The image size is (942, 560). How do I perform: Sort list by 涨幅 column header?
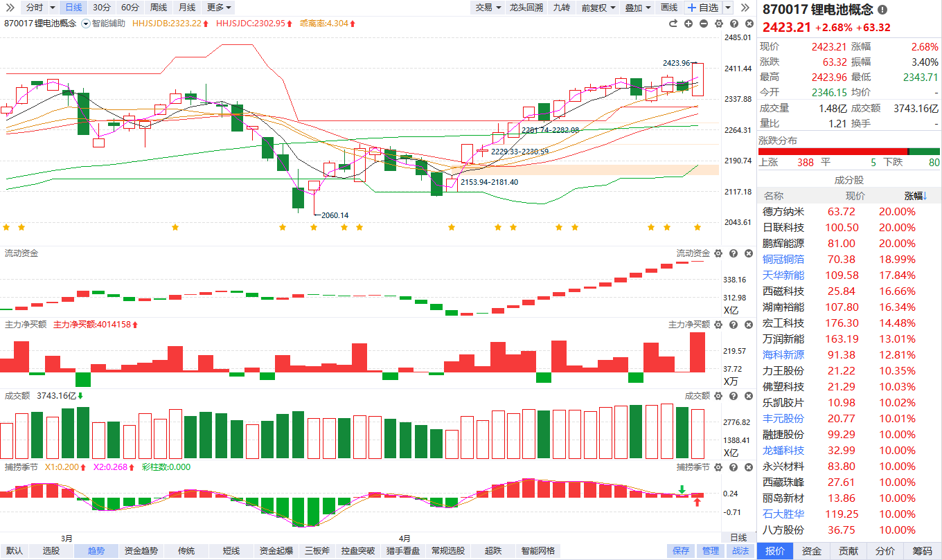915,196
